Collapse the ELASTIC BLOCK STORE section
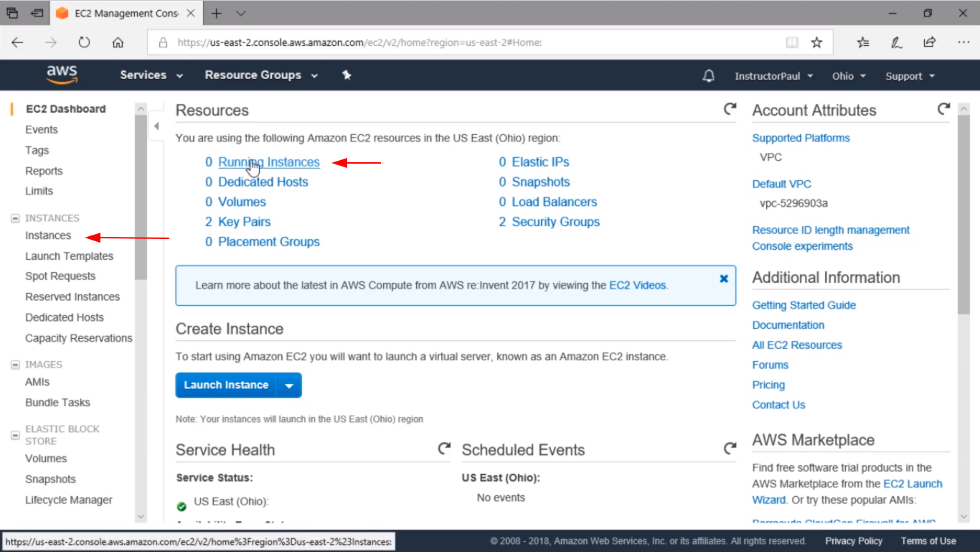 (15, 435)
